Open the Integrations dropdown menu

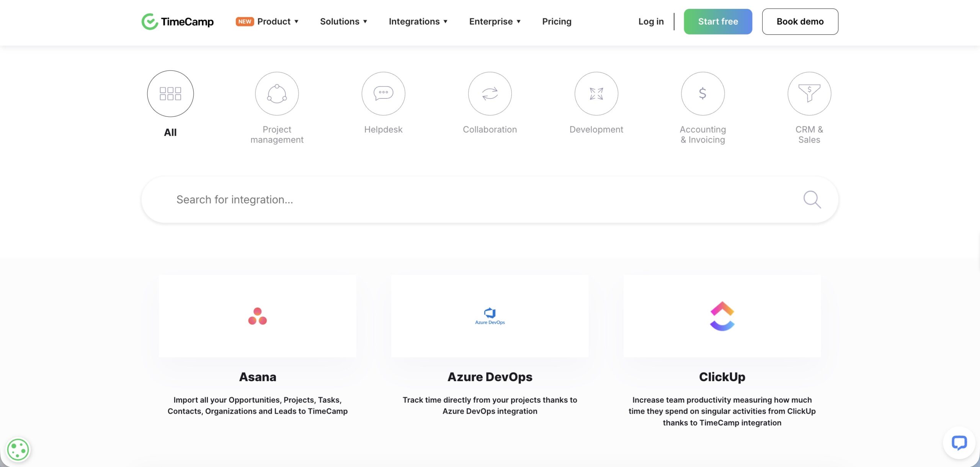coord(418,21)
